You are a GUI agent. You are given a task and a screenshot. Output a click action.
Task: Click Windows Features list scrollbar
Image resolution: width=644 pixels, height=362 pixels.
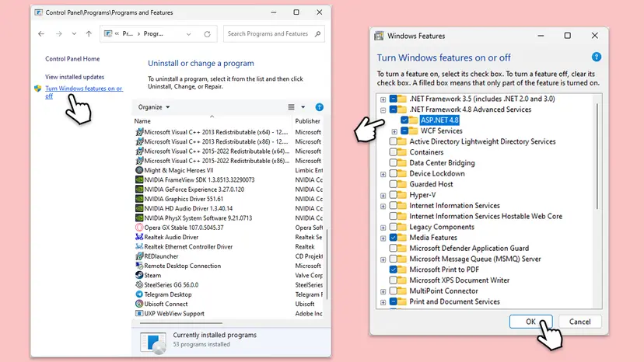597,156
